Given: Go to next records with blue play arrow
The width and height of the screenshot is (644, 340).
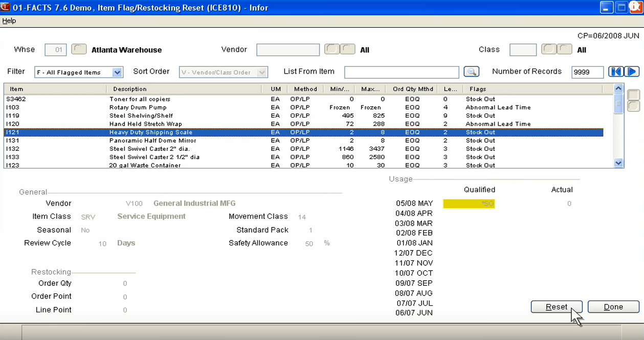Looking at the screenshot, I should (632, 72).
